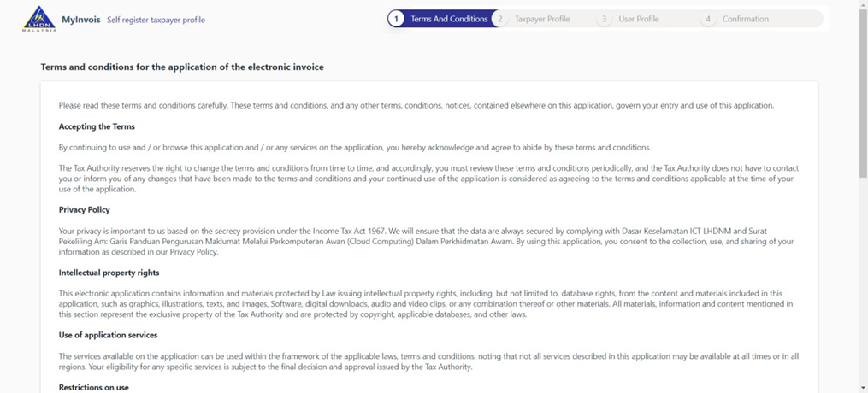Viewport: 868px width, 393px height.
Task: Go to the Taxpayer Profile step
Action: [542, 19]
